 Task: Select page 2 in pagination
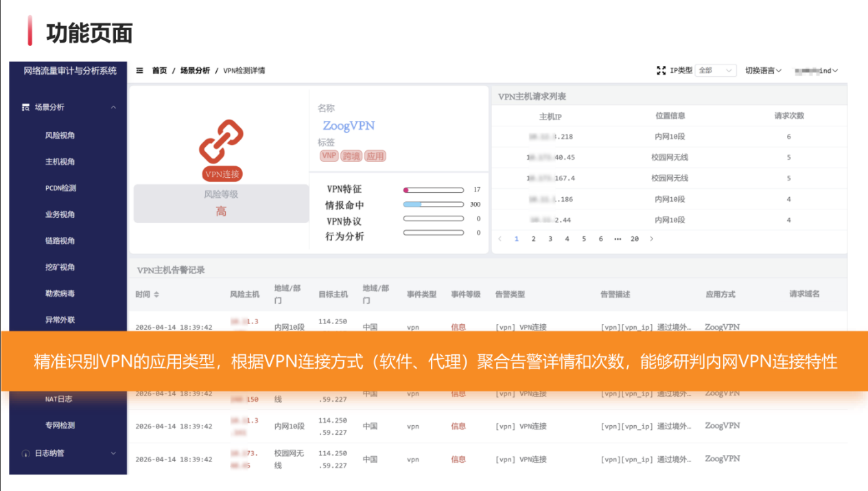tap(533, 239)
